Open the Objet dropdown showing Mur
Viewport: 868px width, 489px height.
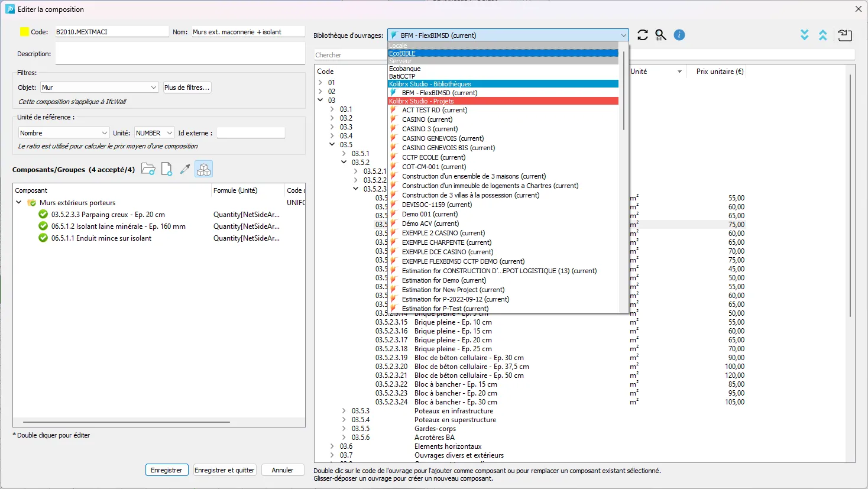99,88
